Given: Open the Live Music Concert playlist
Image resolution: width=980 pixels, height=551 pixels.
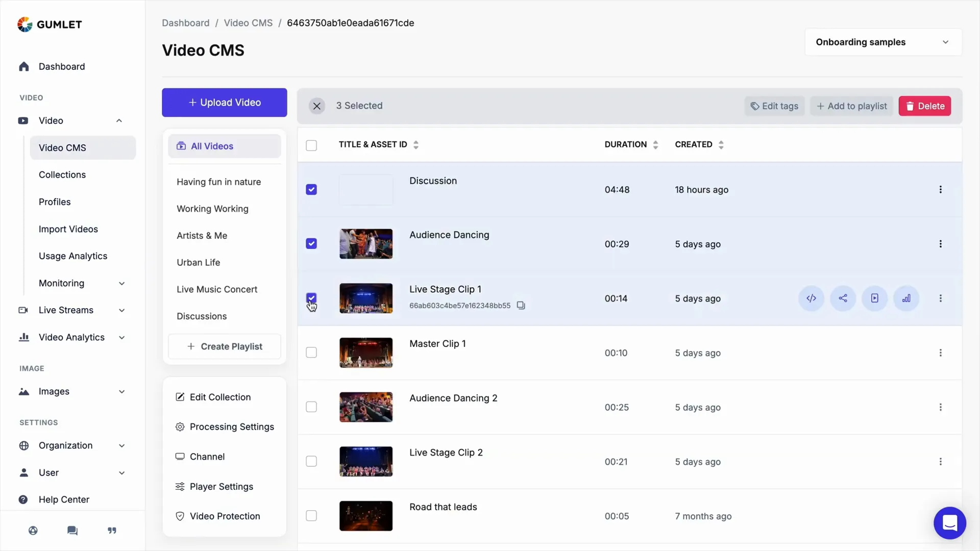Looking at the screenshot, I should click(217, 289).
